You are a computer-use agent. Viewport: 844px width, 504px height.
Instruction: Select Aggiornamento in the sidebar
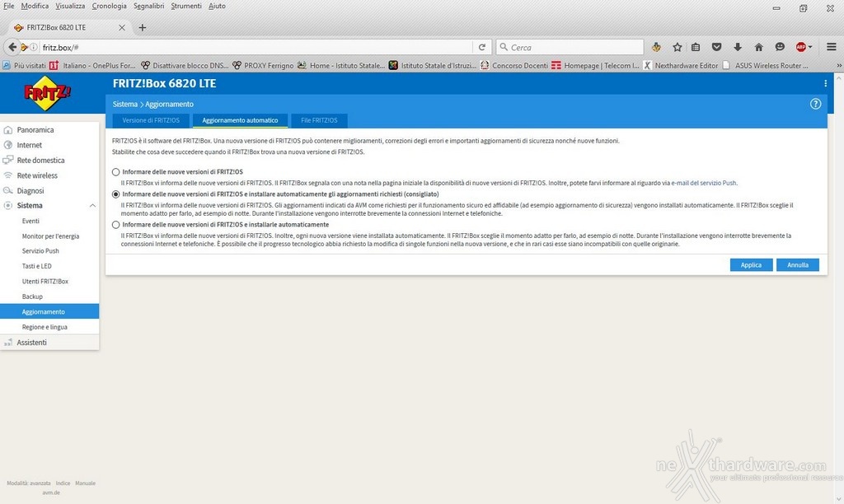(x=49, y=312)
